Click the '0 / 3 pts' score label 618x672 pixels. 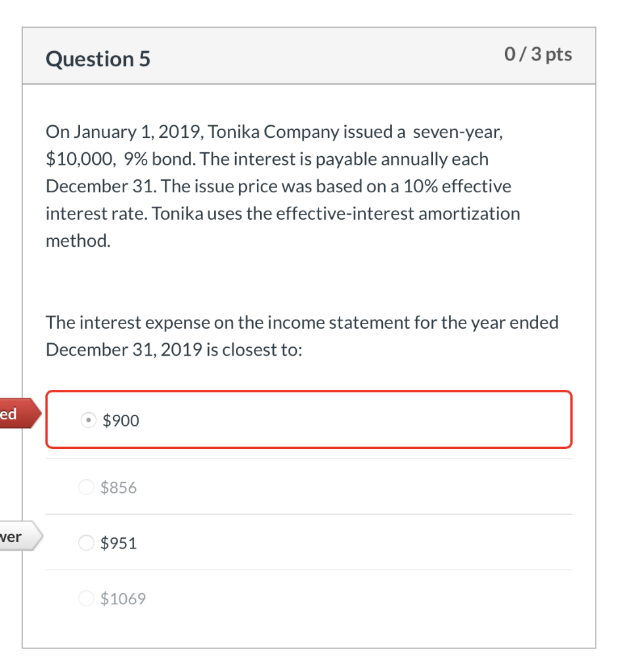(538, 54)
